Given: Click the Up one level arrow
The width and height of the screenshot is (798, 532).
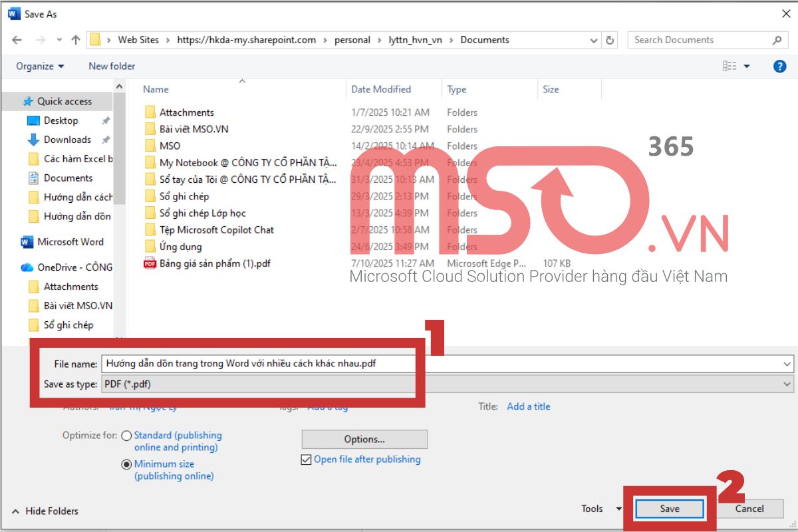Looking at the screenshot, I should point(76,40).
